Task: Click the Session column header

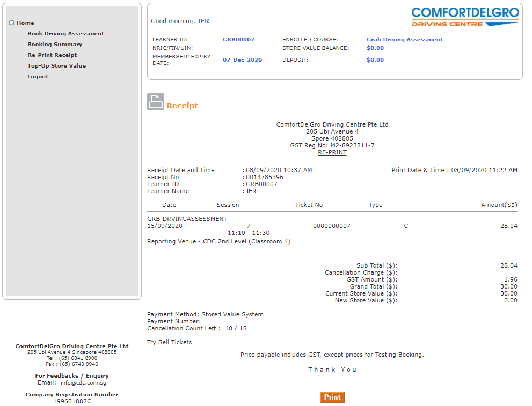Action: click(228, 205)
